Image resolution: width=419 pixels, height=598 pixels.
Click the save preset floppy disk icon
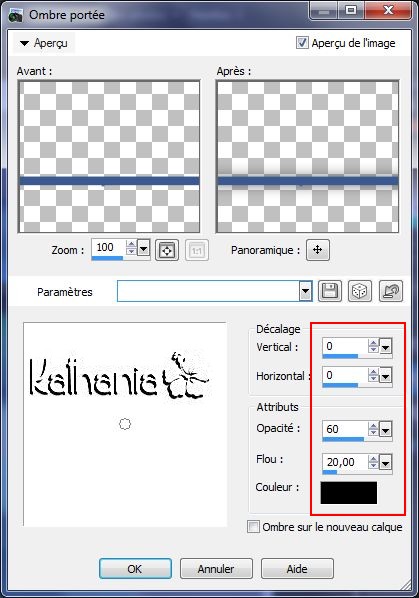coord(330,291)
